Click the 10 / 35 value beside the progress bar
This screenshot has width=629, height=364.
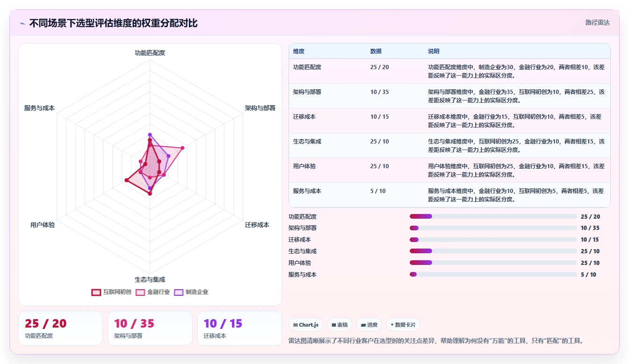(590, 228)
